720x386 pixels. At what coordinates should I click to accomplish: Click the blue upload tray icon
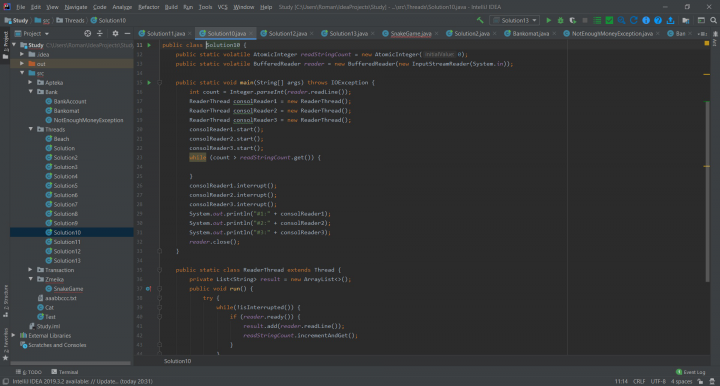point(670,20)
